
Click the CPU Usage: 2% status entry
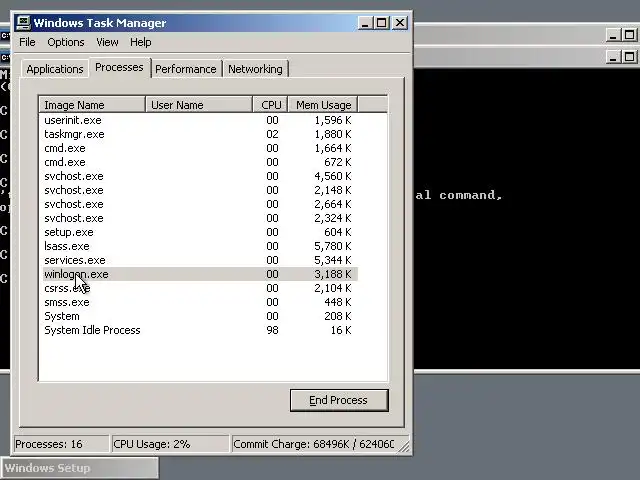pyautogui.click(x=170, y=444)
